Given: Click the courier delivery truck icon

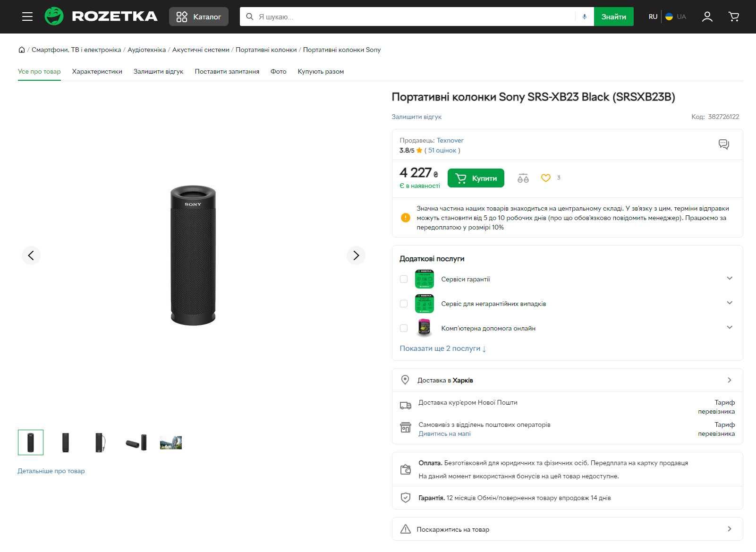Looking at the screenshot, I should [406, 405].
